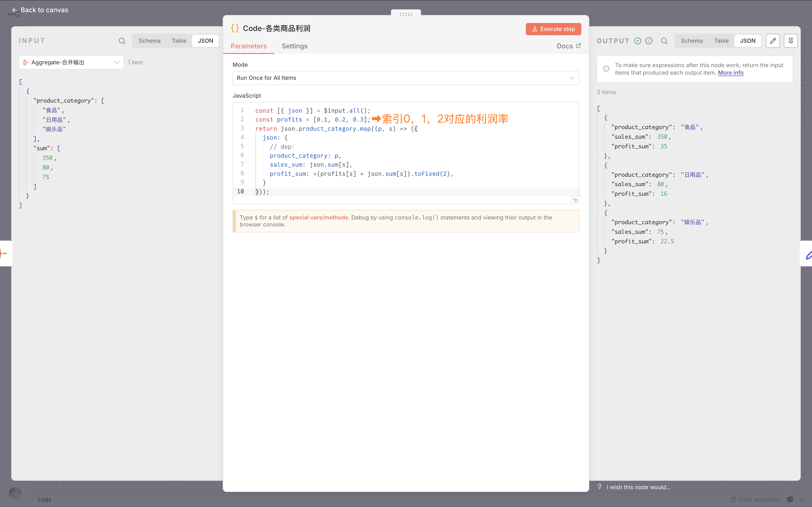Open the More info link
The height and width of the screenshot is (507, 812).
730,73
